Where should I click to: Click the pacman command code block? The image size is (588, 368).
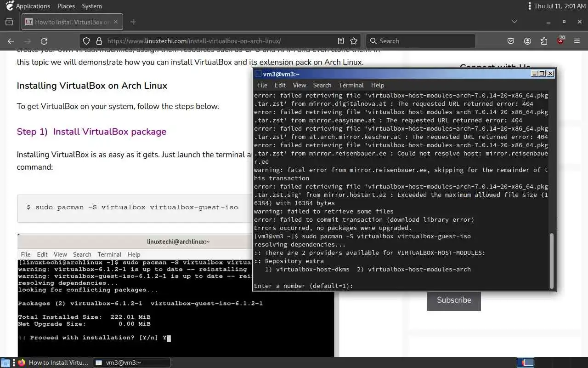[x=135, y=208]
